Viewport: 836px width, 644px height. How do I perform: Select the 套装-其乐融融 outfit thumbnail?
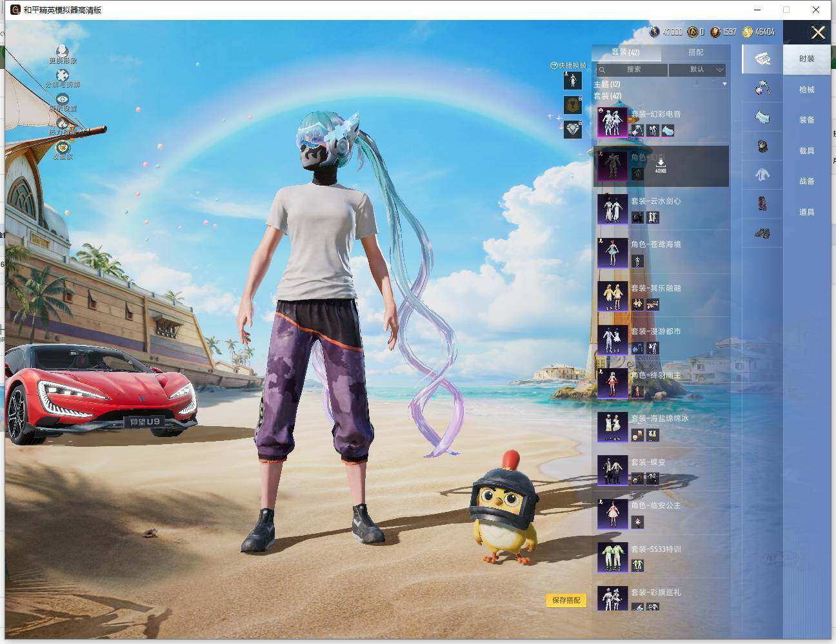coord(612,297)
